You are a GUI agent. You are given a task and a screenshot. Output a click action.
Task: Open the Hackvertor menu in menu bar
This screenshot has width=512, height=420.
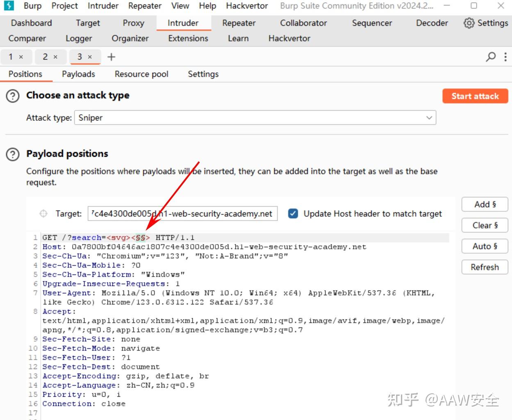coord(247,6)
